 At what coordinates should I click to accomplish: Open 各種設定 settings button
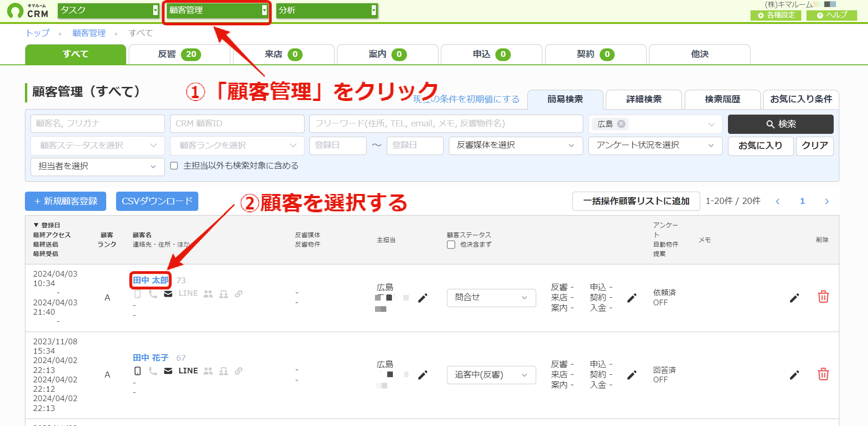pyautogui.click(x=776, y=15)
